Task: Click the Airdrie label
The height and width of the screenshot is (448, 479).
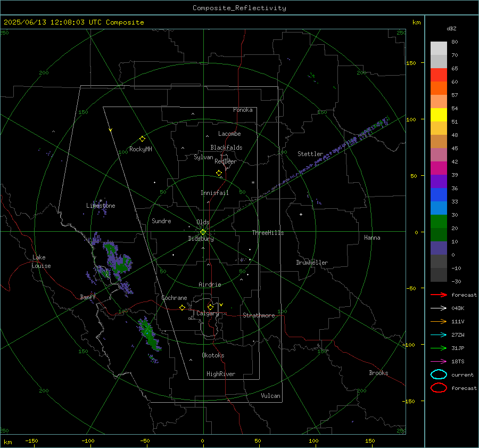Action: tap(210, 284)
